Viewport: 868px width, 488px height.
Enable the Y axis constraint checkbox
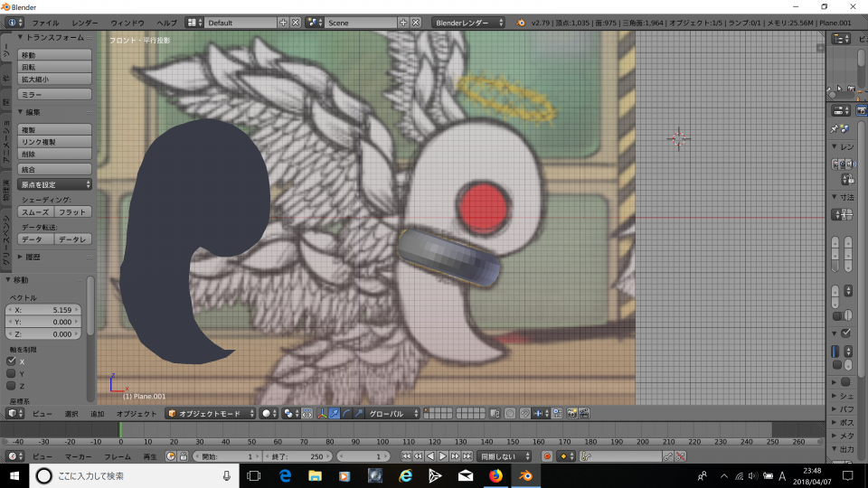[x=11, y=373]
